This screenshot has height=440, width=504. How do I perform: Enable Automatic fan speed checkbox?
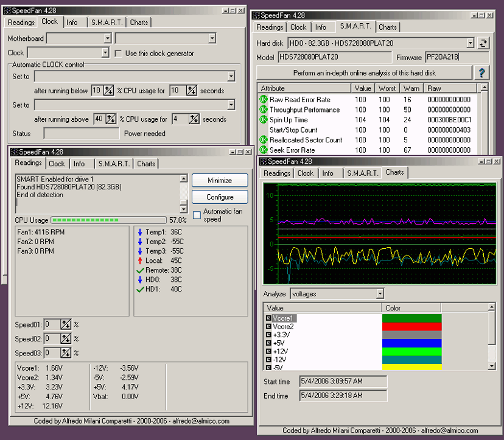pyautogui.click(x=197, y=215)
